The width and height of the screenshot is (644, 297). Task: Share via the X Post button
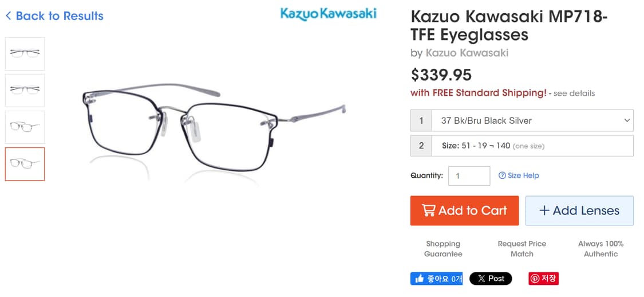click(491, 279)
